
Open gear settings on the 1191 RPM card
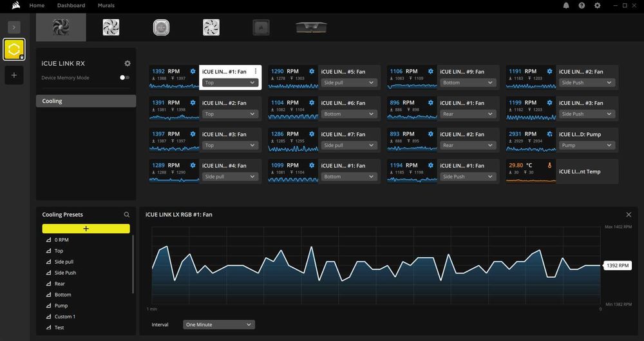(x=549, y=71)
